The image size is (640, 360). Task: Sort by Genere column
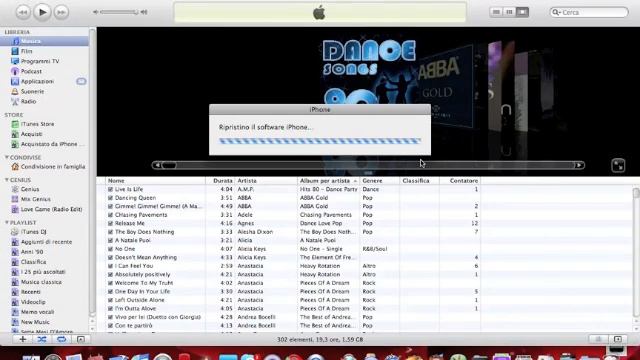tap(380, 180)
